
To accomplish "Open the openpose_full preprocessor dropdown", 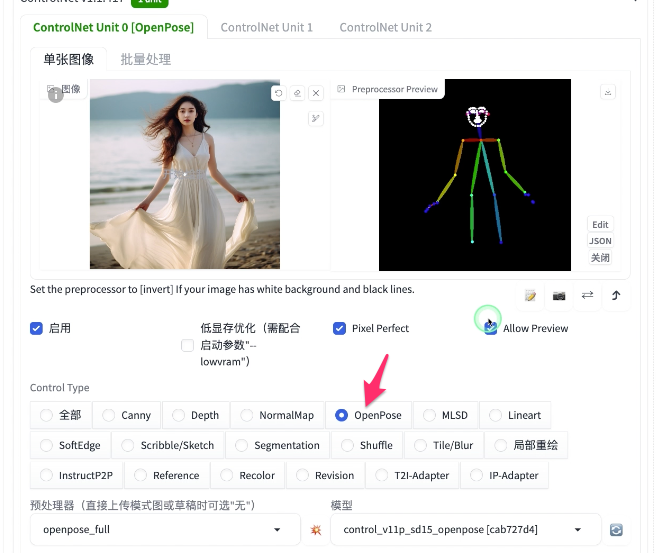I will point(165,530).
